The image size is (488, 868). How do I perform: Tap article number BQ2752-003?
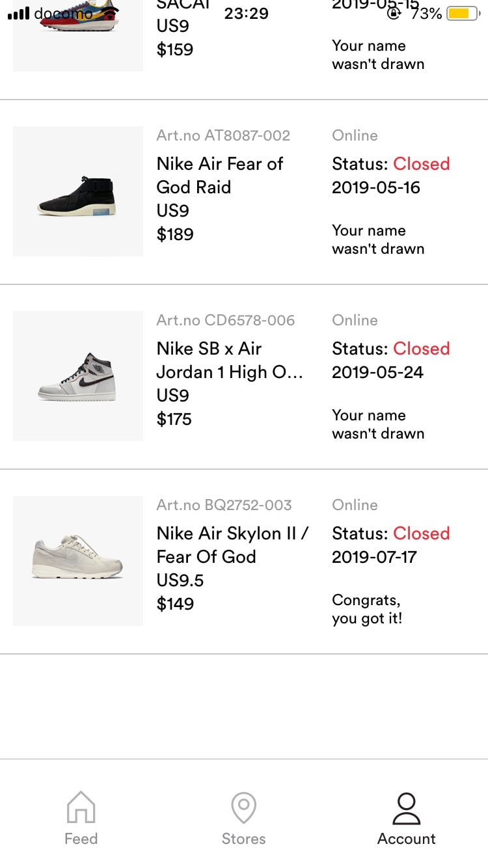click(224, 505)
